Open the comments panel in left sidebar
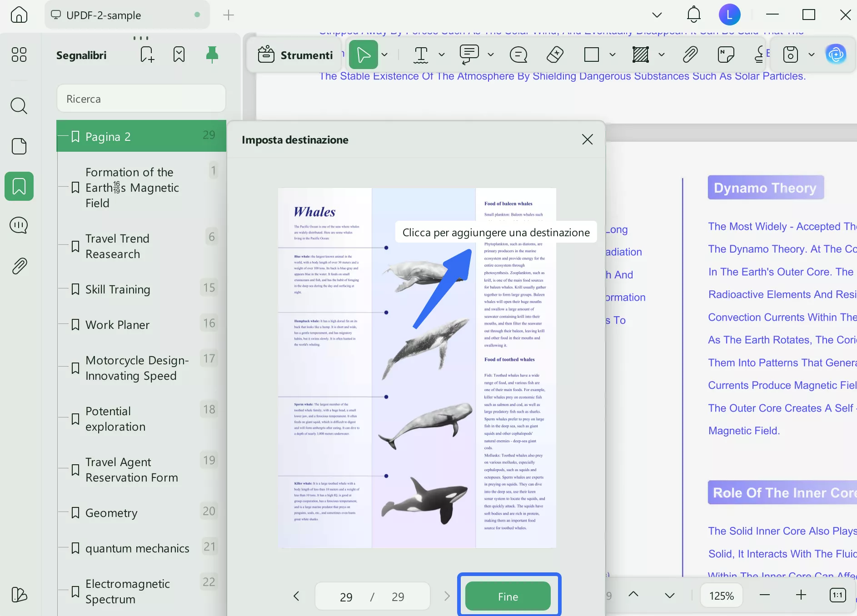Viewport: 857px width, 616px height. 19,225
